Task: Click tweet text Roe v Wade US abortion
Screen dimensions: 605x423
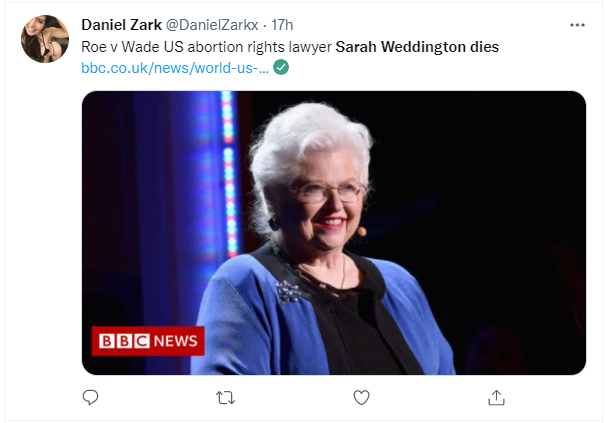Action: (163, 47)
